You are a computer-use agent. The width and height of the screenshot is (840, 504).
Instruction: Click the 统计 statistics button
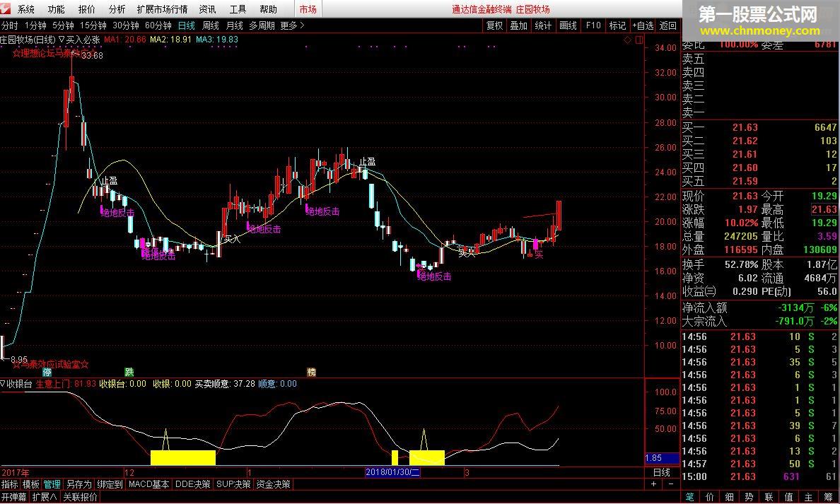click(x=543, y=25)
